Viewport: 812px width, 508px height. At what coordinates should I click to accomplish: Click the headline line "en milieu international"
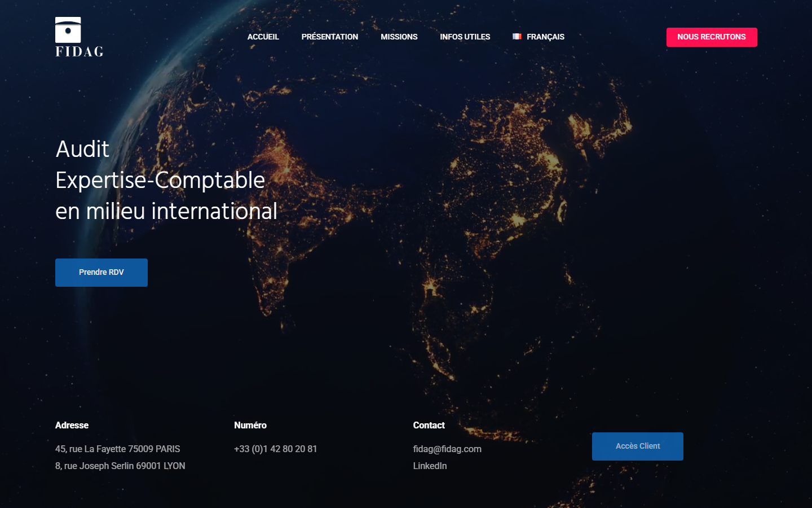pos(166,211)
